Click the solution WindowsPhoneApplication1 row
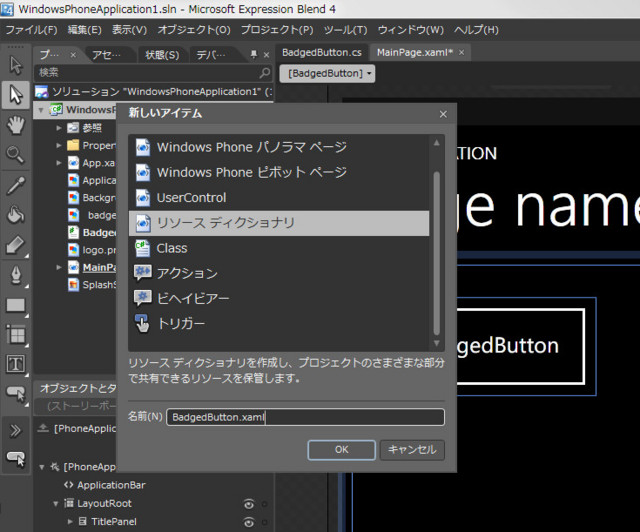The height and width of the screenshot is (532, 640). point(154,92)
